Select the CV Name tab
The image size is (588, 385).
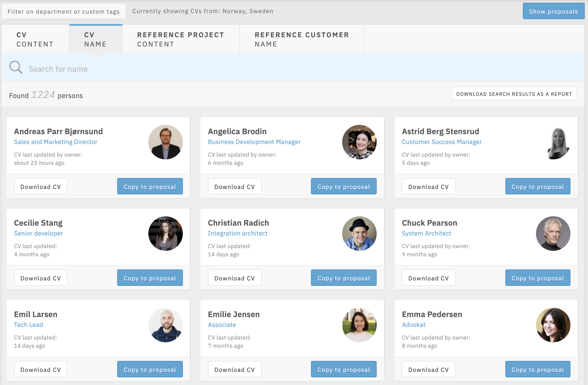click(x=96, y=39)
